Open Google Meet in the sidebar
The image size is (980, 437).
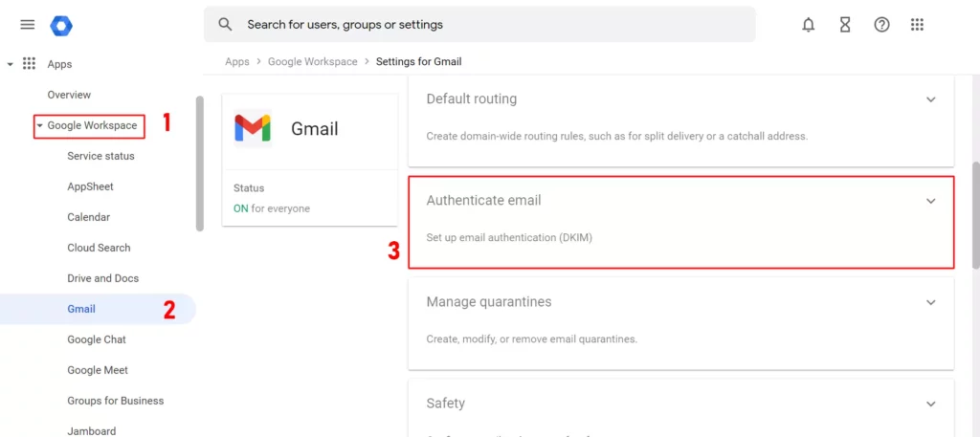point(98,370)
